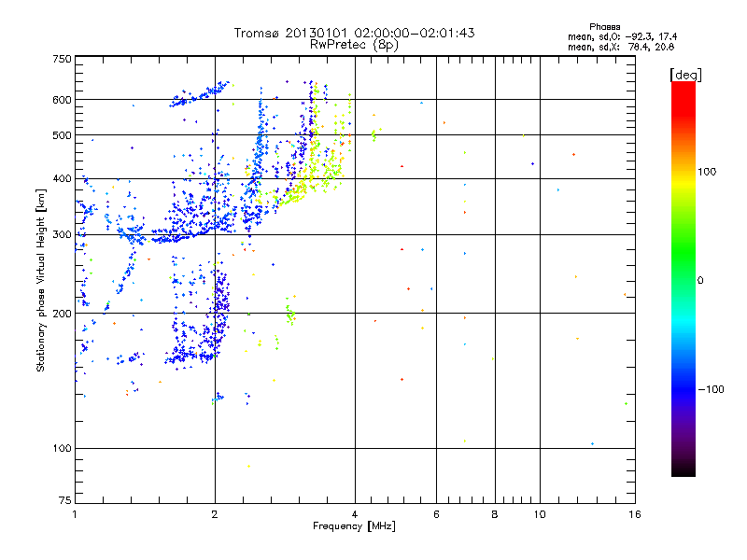Click the '0' colorbar tick label
Image resolution: width=747 pixels, height=560 pixels.
coord(701,281)
